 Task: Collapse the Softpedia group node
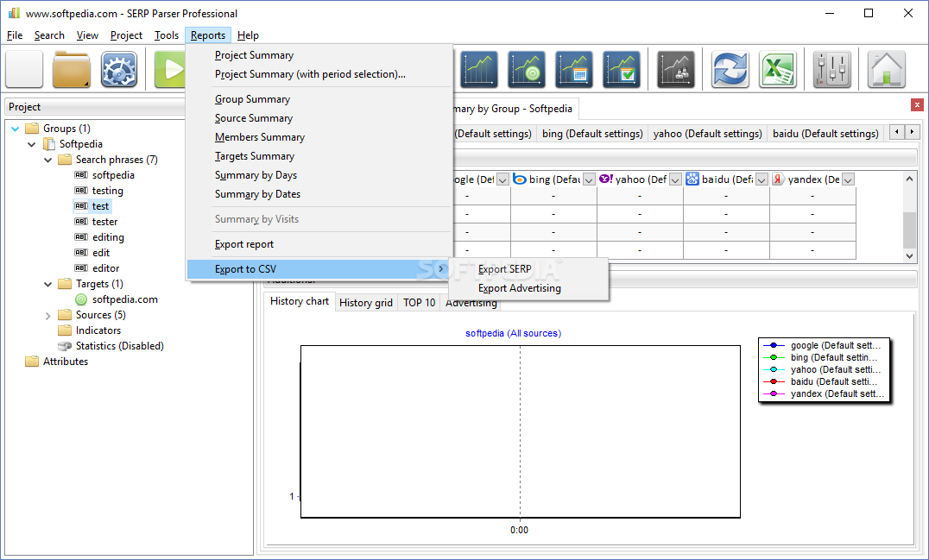click(x=32, y=144)
